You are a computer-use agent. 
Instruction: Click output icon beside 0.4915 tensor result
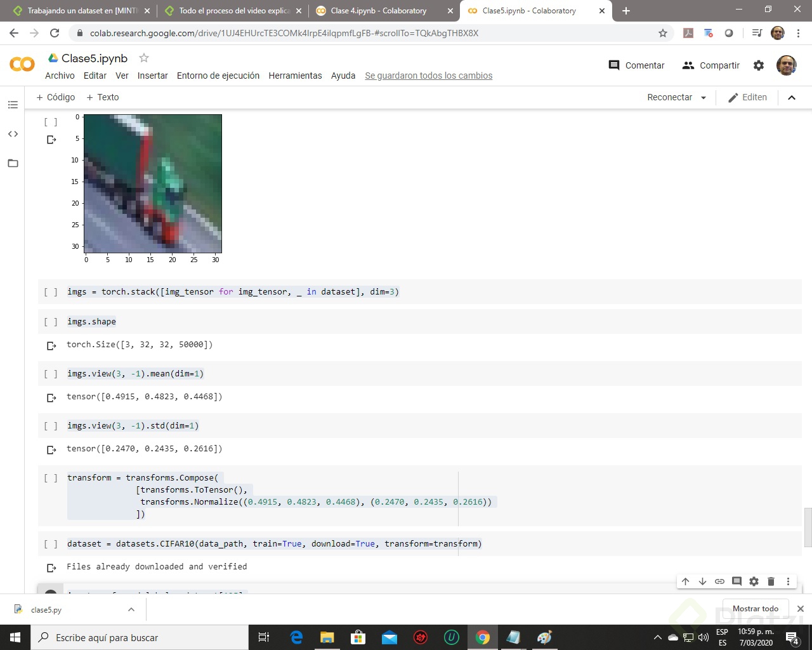coord(52,397)
